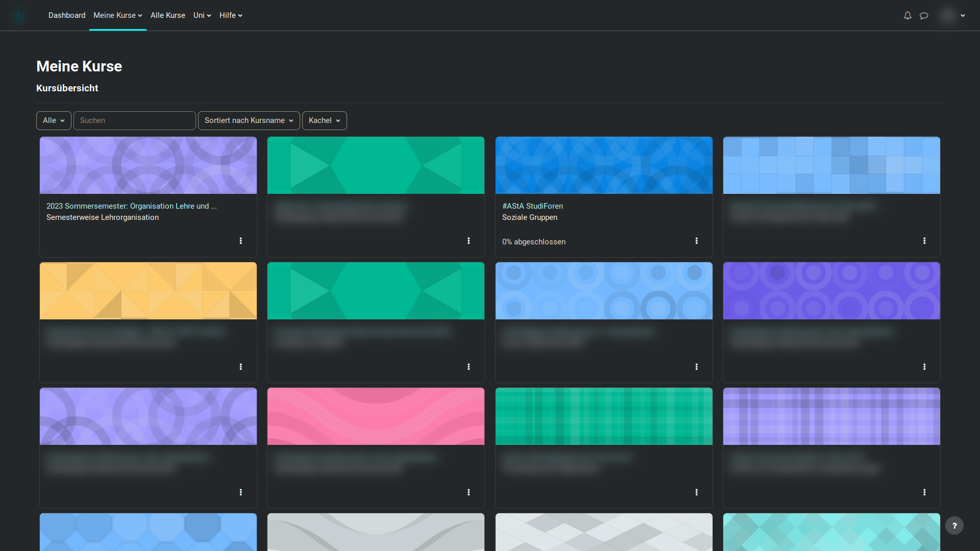Viewport: 980px width, 551px height.
Task: Open three-dot menu on yellow triangle course card
Action: click(241, 367)
